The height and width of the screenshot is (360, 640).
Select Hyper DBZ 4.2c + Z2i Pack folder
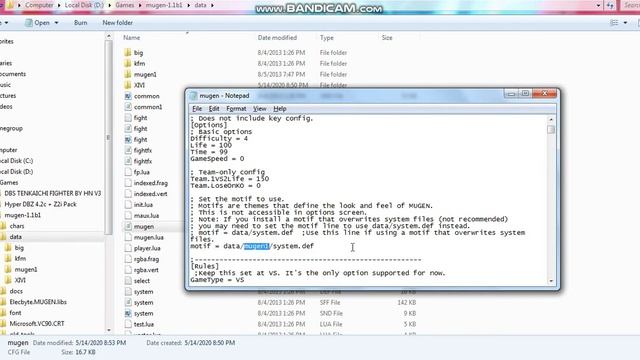(40, 204)
